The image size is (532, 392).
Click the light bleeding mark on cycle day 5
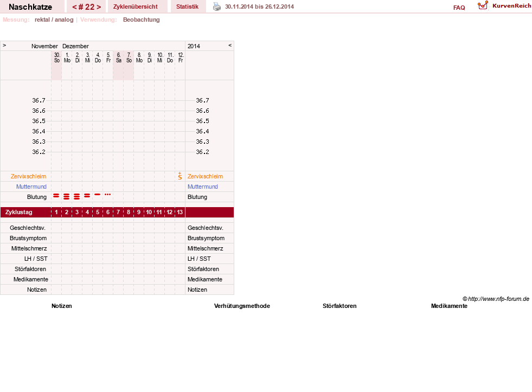pyautogui.click(x=98, y=194)
